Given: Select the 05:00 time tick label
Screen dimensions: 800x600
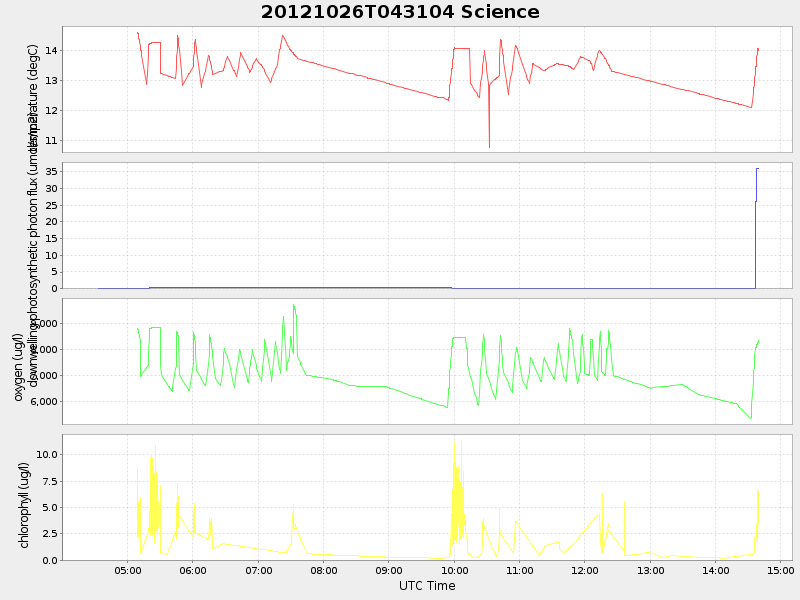Looking at the screenshot, I should tap(128, 570).
